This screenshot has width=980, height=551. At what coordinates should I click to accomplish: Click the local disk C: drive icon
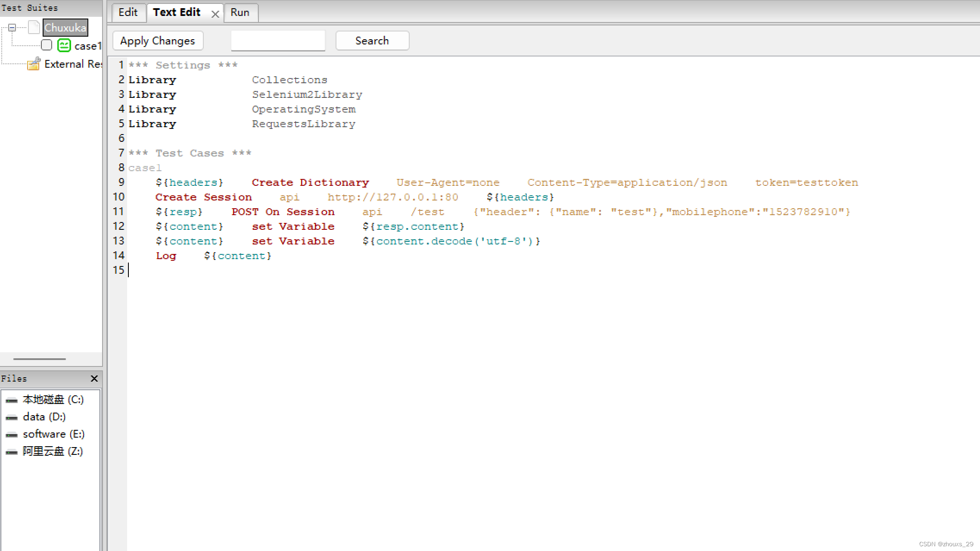click(12, 400)
